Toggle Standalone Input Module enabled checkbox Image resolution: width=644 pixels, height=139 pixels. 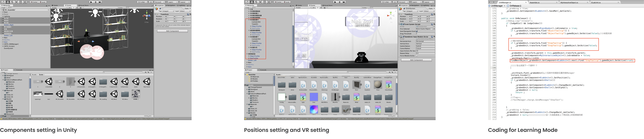(404, 37)
